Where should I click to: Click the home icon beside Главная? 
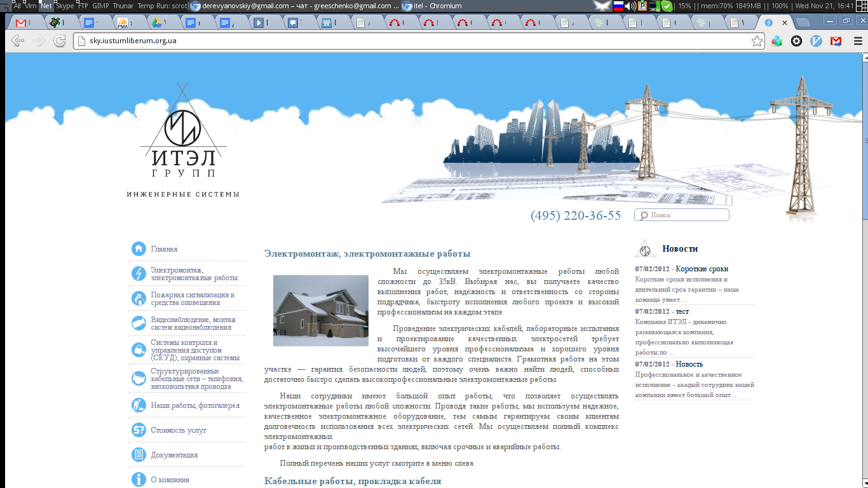tap(139, 248)
